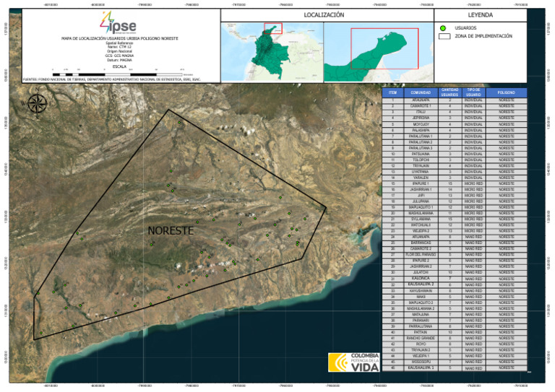Click the LOCALIZACIÓN panel title
This screenshot has height=392, width=555.
point(324,15)
